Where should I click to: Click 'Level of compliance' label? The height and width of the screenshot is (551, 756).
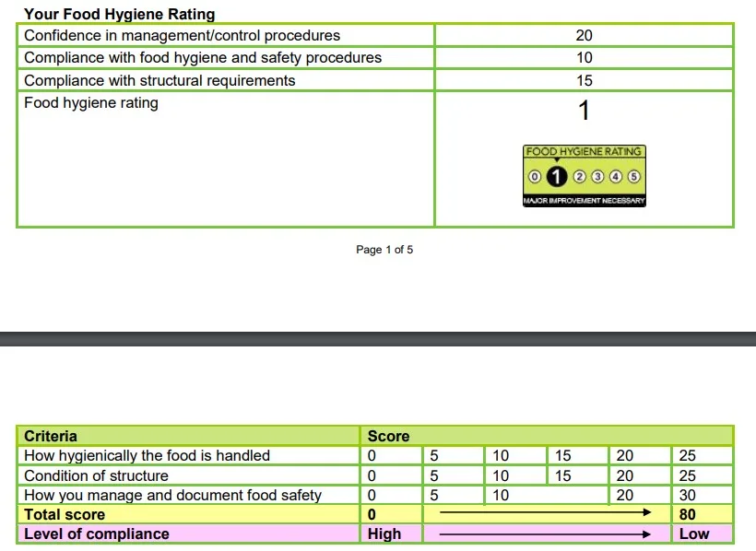[97, 533]
